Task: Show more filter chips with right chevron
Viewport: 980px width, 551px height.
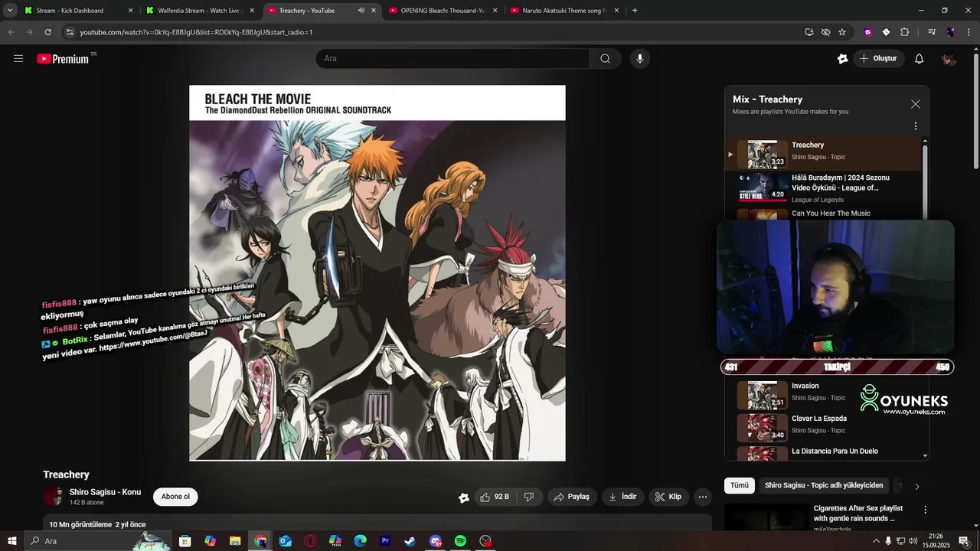Action: point(917,486)
